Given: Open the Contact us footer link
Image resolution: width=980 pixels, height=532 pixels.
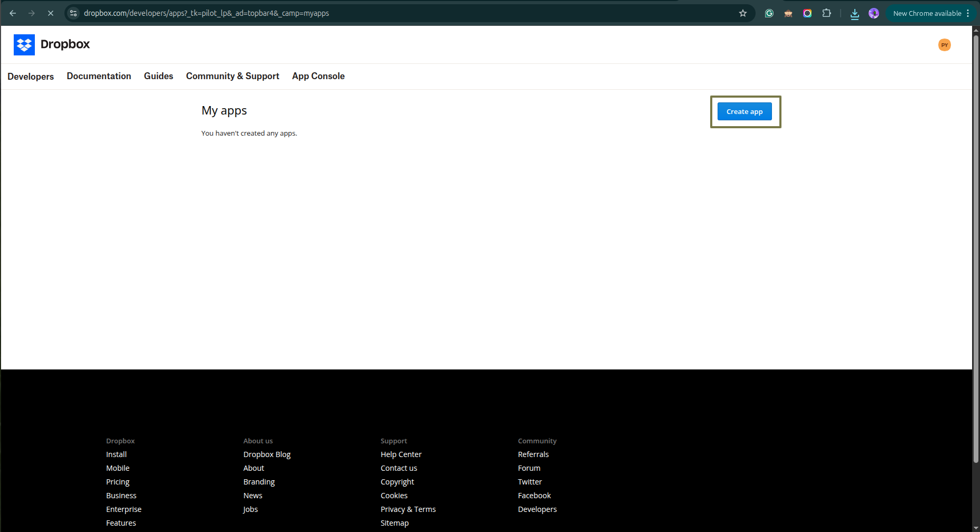Looking at the screenshot, I should click(x=399, y=468).
